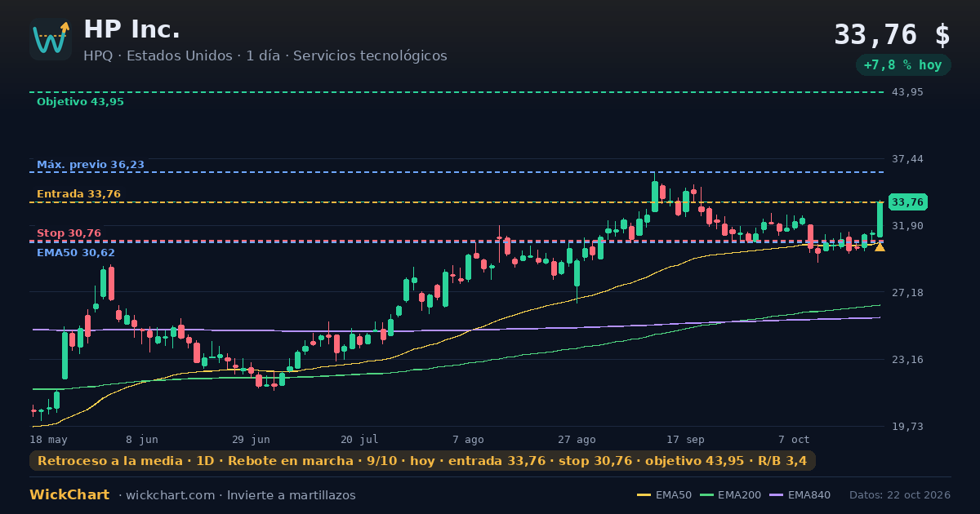This screenshot has height=514, width=980.
Task: Click the 17 sep date label
Action: pos(685,439)
